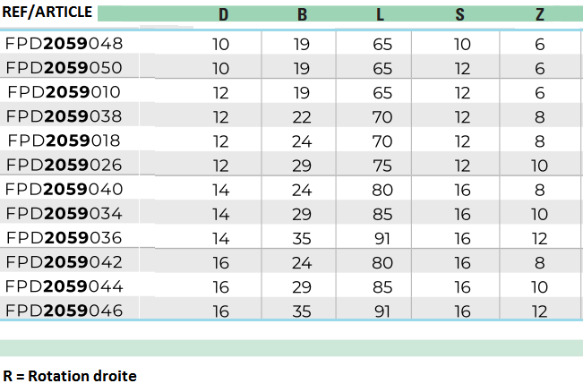
Task: Click the L column header
Action: 381,14
